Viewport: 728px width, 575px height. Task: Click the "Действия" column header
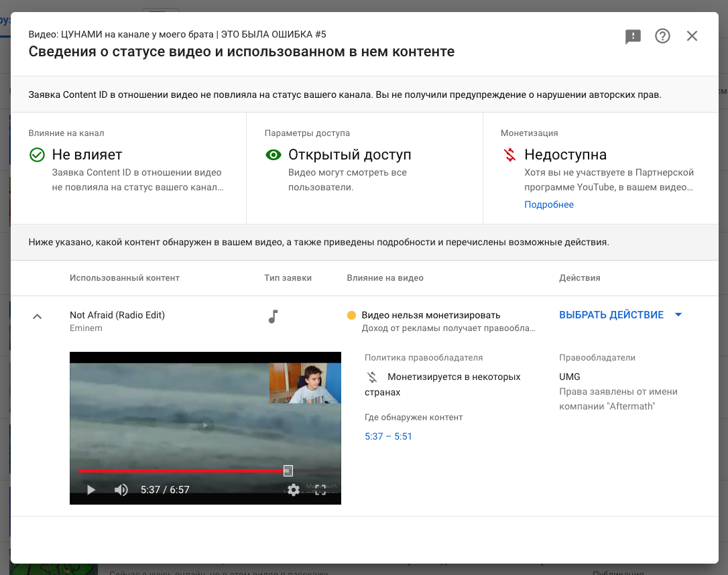coord(579,278)
